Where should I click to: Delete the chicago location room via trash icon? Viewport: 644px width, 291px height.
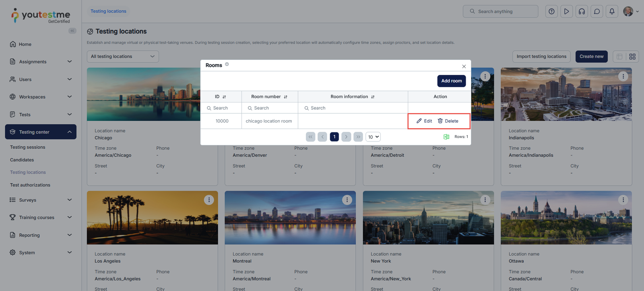tap(440, 121)
